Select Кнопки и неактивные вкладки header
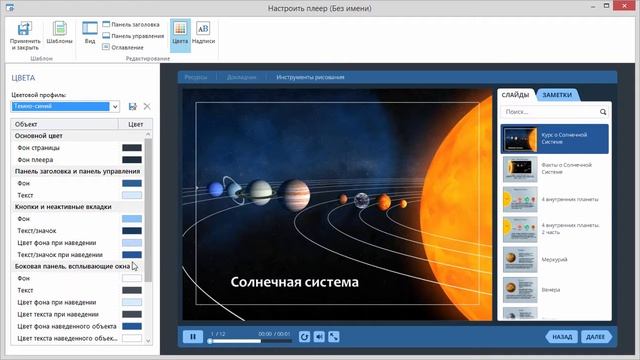640x360 pixels. [63, 207]
